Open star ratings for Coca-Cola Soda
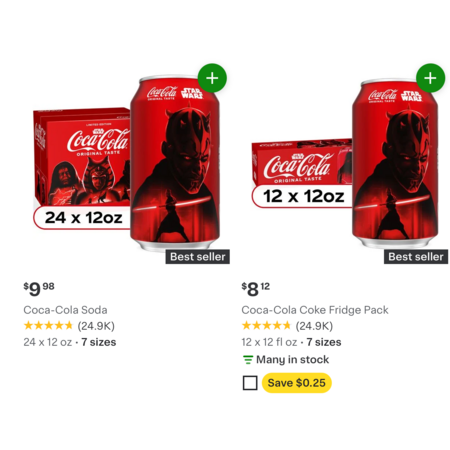 click(48, 326)
